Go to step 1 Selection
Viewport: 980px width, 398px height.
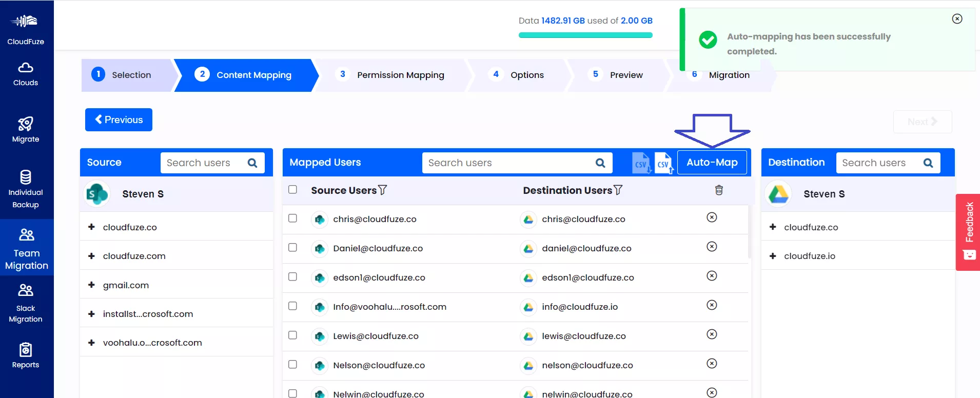(128, 75)
